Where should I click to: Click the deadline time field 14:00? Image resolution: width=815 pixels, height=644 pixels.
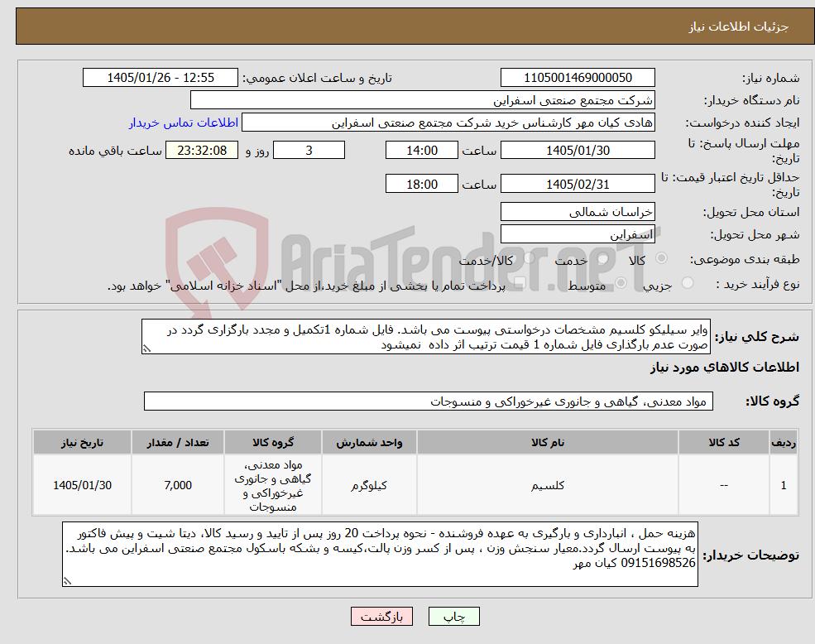tap(421, 151)
